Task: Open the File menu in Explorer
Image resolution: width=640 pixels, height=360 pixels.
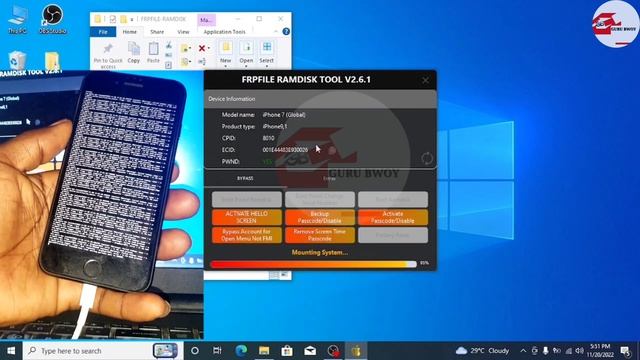Action: click(x=103, y=32)
